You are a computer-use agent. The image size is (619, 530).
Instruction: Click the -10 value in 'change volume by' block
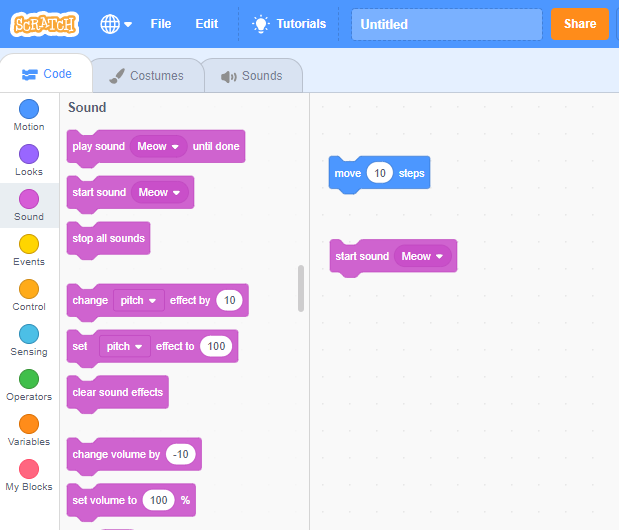180,454
